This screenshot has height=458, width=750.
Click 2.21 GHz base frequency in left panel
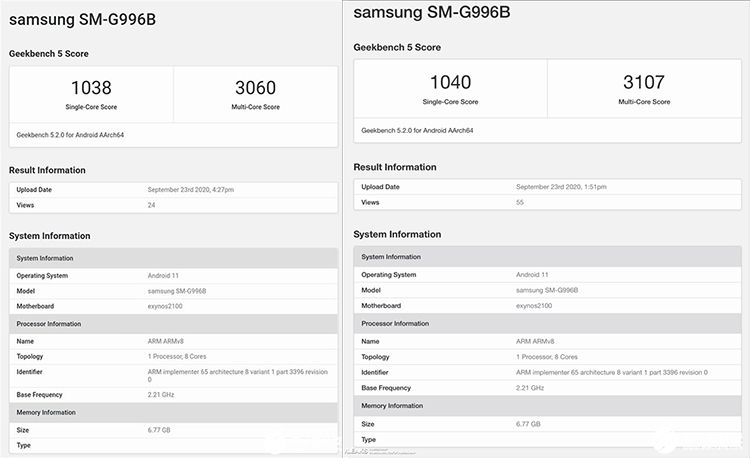(161, 395)
